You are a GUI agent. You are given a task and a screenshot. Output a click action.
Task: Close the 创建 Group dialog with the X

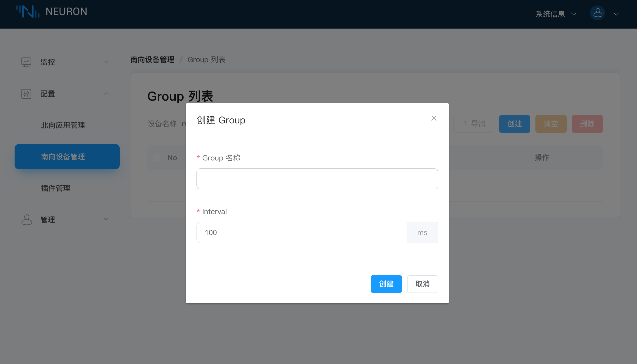click(434, 118)
